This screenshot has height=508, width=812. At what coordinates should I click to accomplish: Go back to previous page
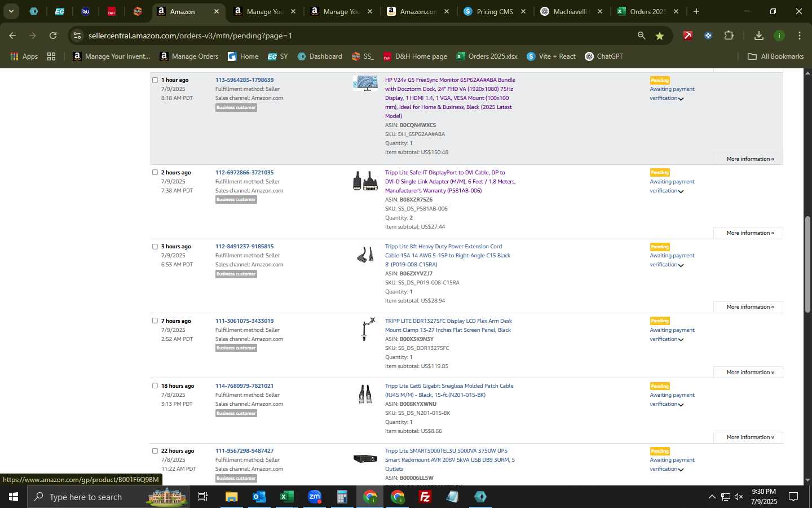coord(12,36)
